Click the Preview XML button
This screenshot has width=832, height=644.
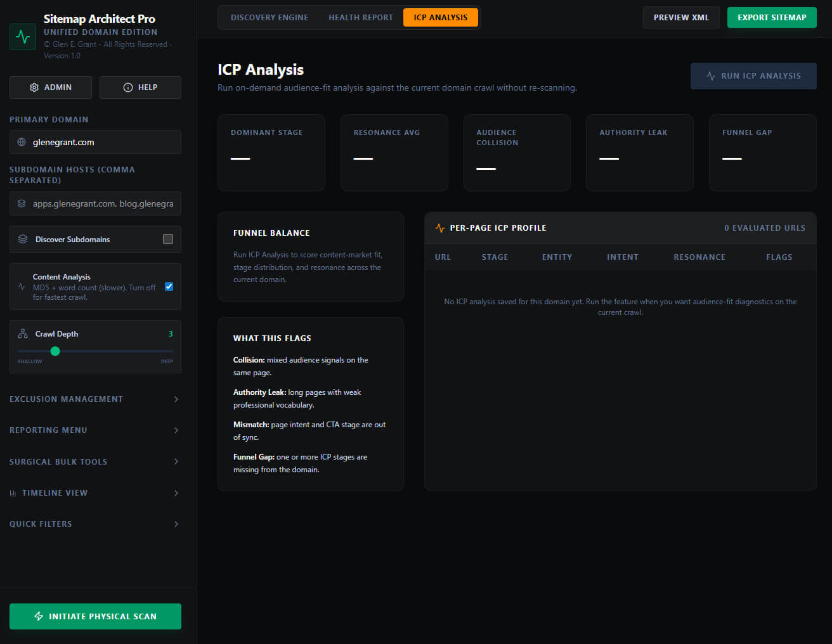[681, 18]
